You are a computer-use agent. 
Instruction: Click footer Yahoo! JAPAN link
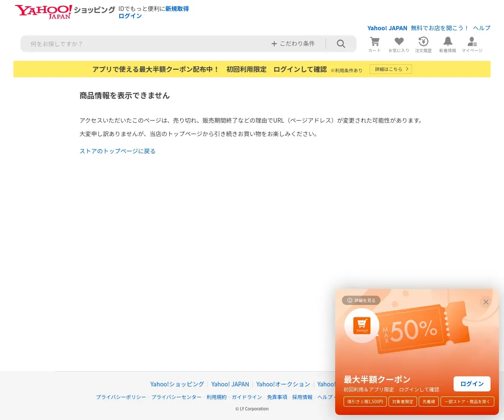[x=230, y=384]
